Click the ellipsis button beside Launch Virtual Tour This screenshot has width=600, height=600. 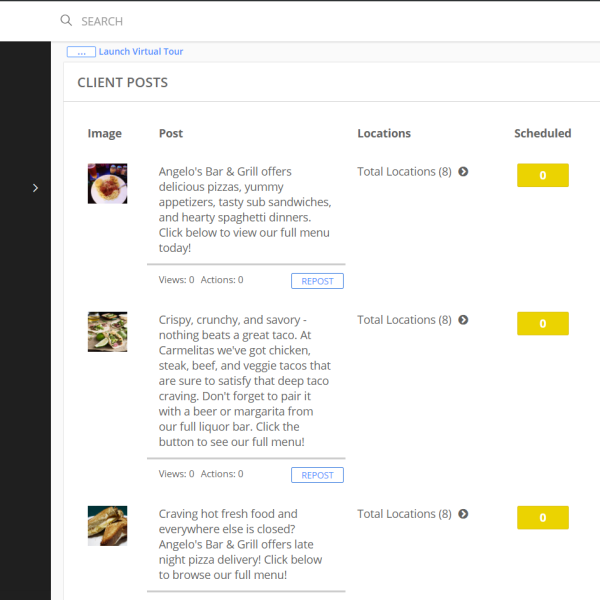click(x=81, y=52)
